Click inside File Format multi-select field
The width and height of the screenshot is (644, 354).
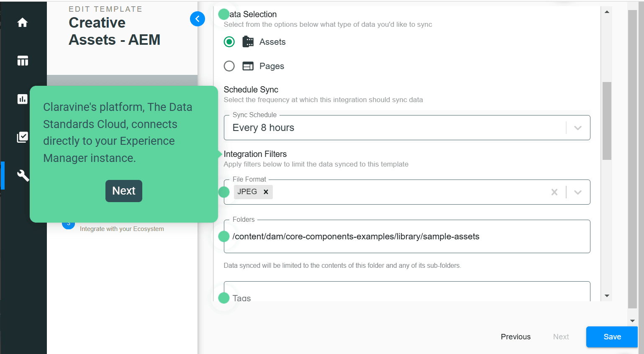point(407,192)
